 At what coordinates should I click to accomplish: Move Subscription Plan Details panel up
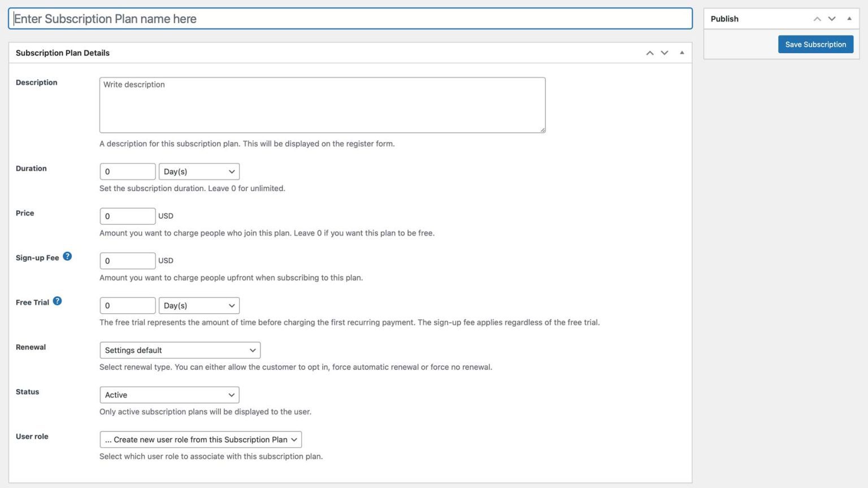(x=650, y=53)
